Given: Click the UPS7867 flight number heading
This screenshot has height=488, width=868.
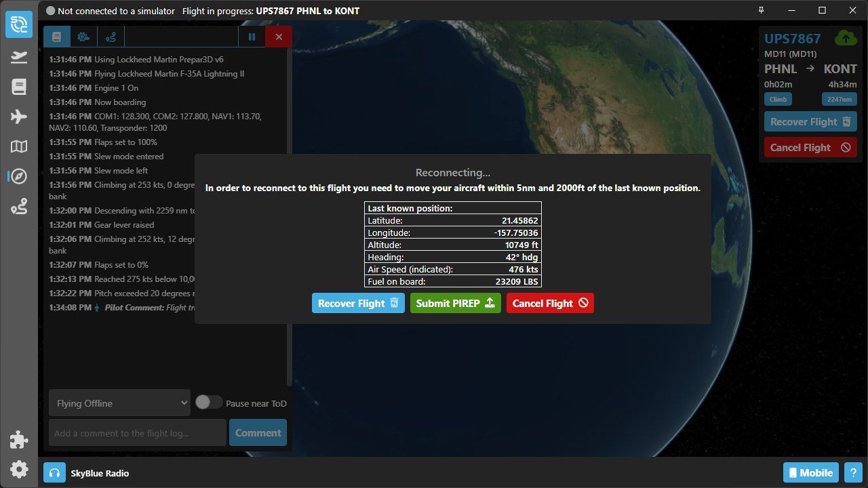Looking at the screenshot, I should tap(793, 39).
